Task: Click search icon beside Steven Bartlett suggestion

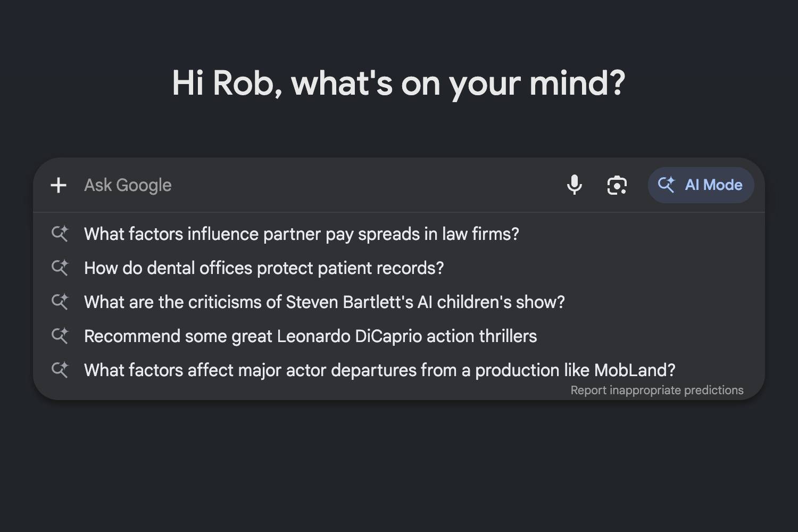Action: click(60, 302)
